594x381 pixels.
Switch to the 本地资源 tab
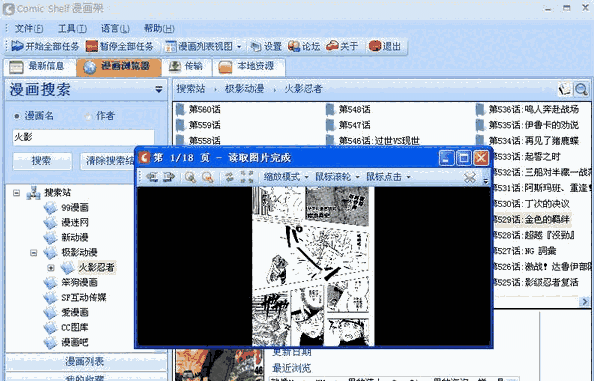(x=249, y=67)
